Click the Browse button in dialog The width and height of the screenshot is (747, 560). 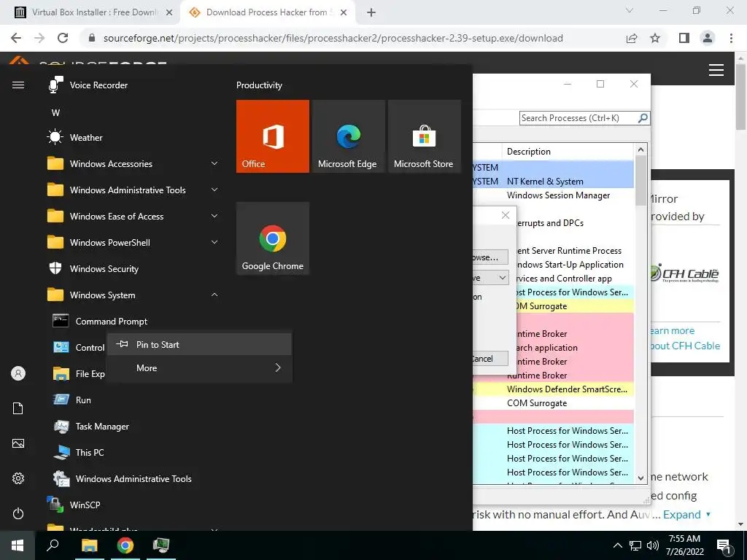click(x=489, y=257)
